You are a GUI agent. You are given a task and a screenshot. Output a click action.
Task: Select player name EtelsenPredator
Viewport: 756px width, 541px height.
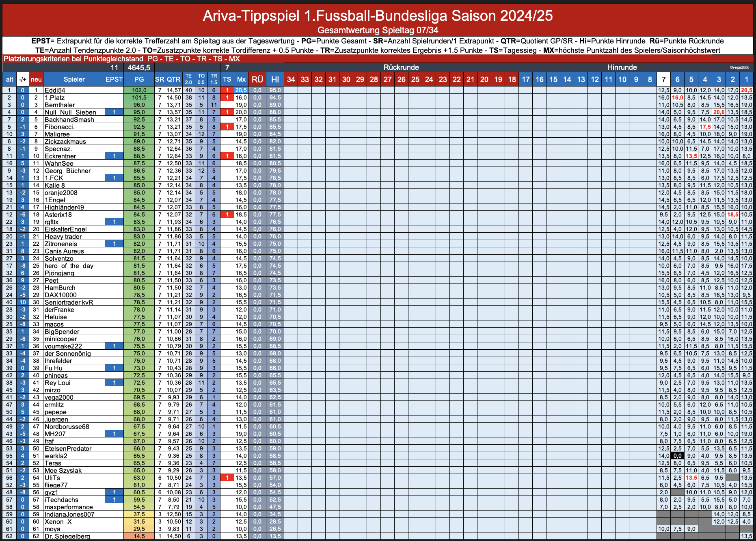tap(68, 448)
